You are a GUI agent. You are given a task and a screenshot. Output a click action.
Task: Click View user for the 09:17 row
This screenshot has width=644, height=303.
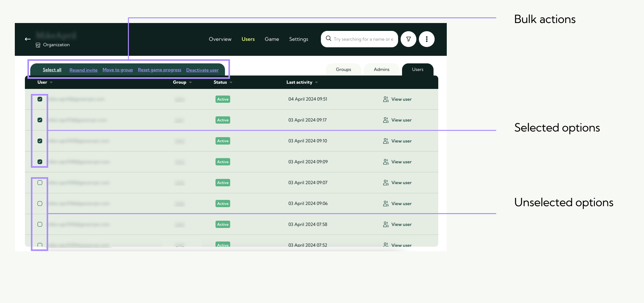[x=401, y=120]
